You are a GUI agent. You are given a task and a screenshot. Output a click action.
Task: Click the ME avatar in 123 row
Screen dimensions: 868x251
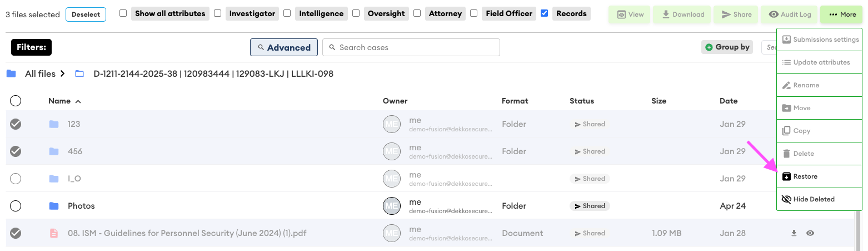point(392,124)
